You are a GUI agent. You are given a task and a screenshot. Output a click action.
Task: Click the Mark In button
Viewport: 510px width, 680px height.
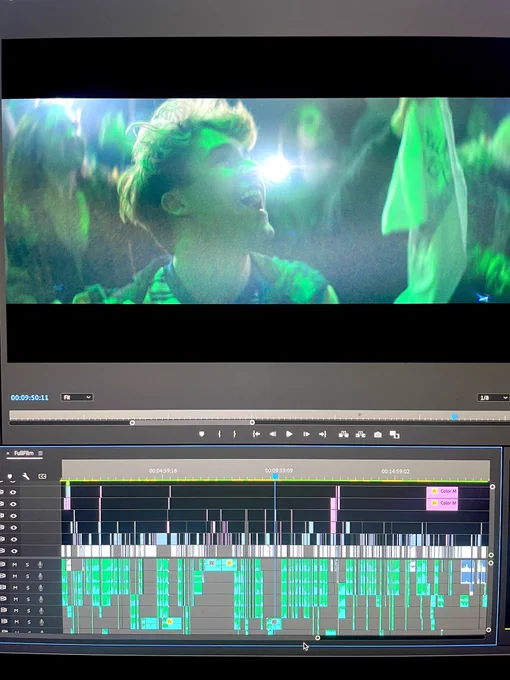(x=219, y=434)
